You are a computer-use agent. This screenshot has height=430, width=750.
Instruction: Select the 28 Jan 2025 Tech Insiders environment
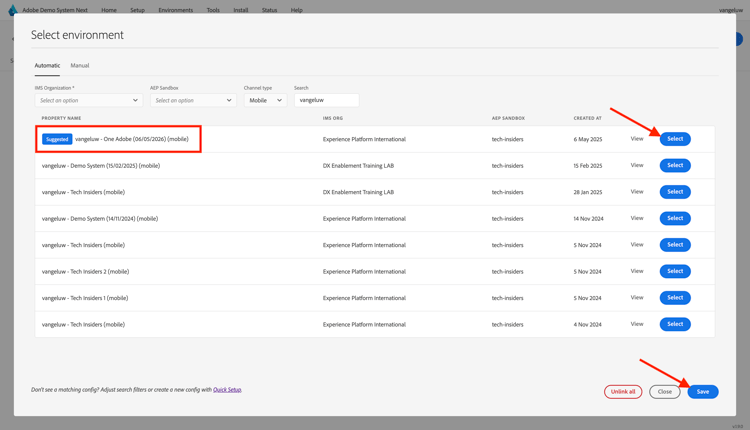(x=675, y=192)
